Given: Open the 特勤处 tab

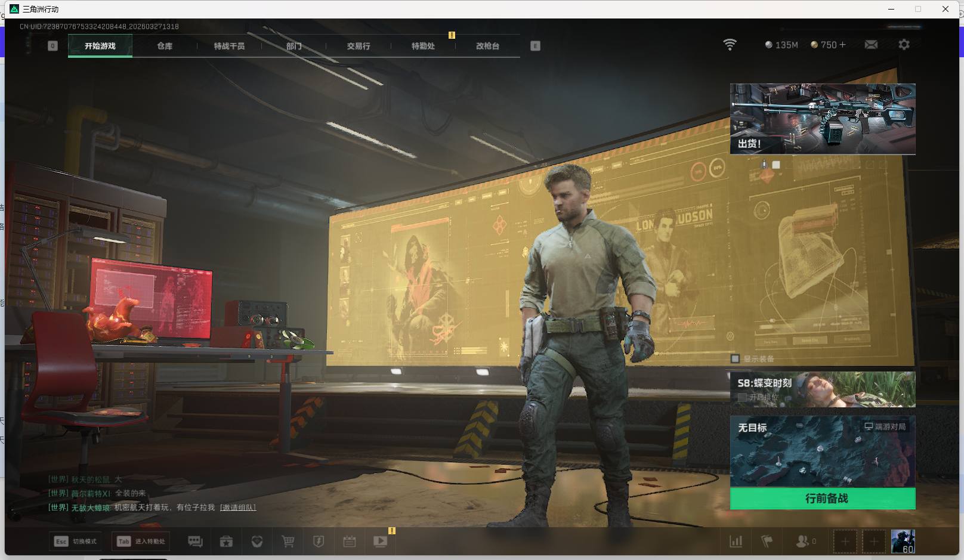Looking at the screenshot, I should point(423,46).
